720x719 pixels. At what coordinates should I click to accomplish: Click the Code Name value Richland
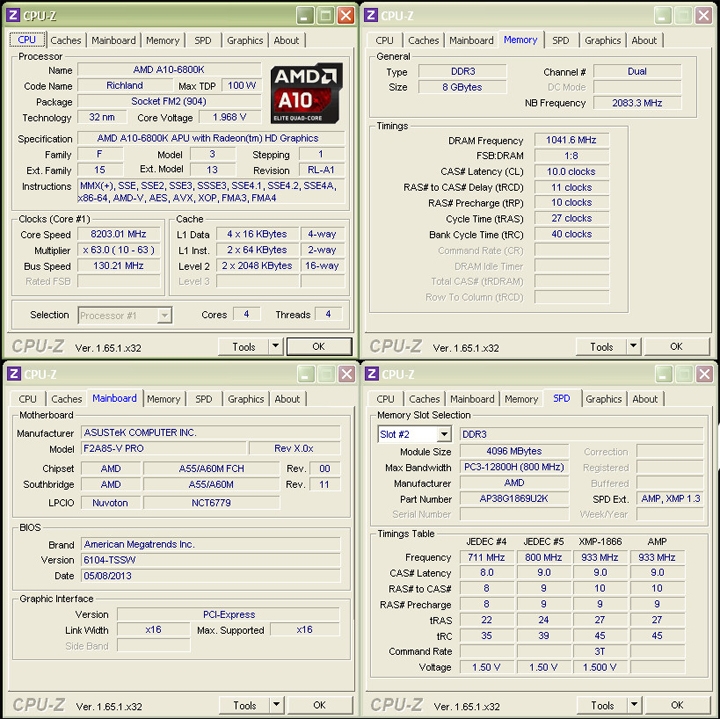click(125, 85)
